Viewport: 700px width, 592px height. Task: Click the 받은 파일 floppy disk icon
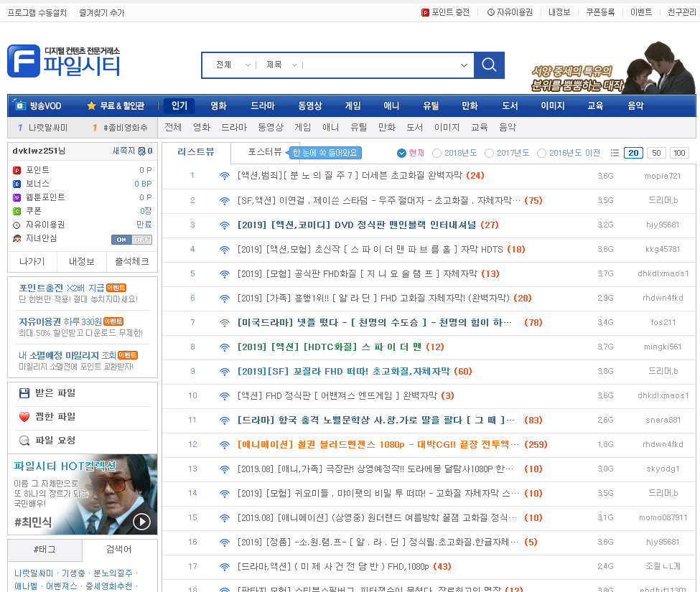[24, 393]
